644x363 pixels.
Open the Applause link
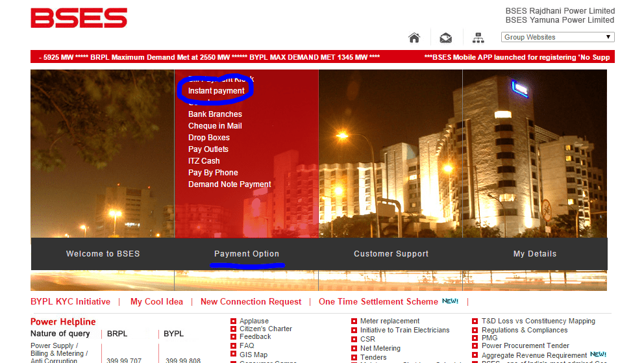pyautogui.click(x=254, y=321)
